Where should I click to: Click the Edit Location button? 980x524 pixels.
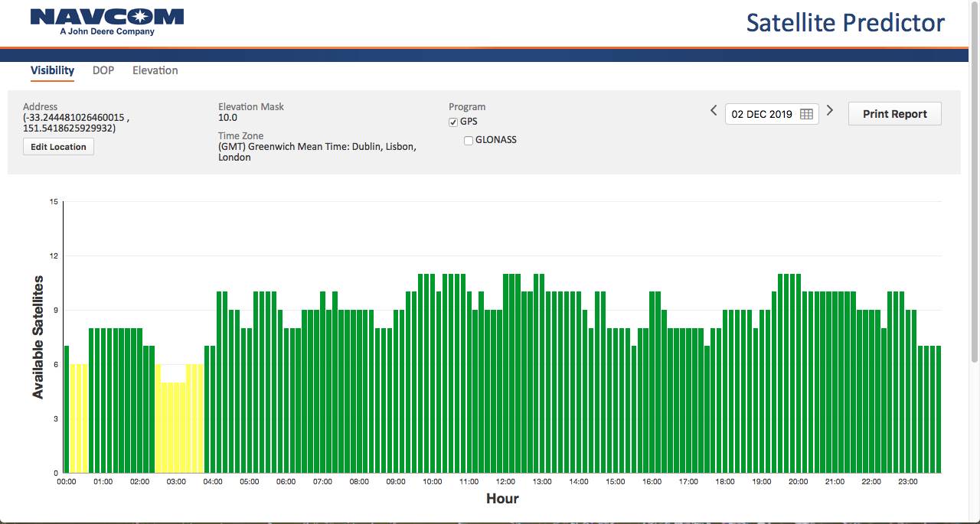coord(58,147)
